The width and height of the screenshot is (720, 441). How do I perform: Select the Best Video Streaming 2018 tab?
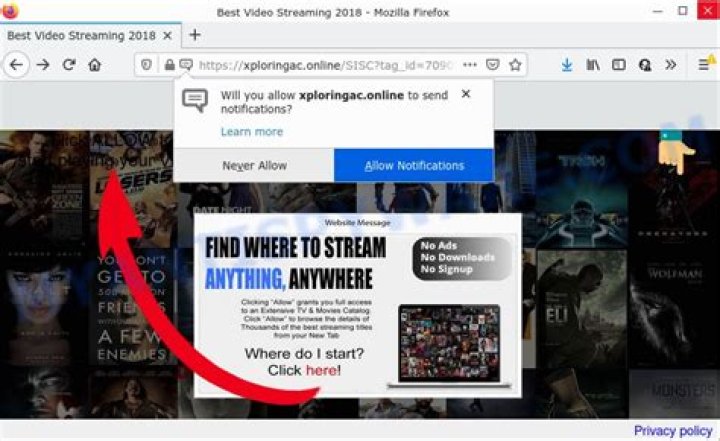(80, 35)
